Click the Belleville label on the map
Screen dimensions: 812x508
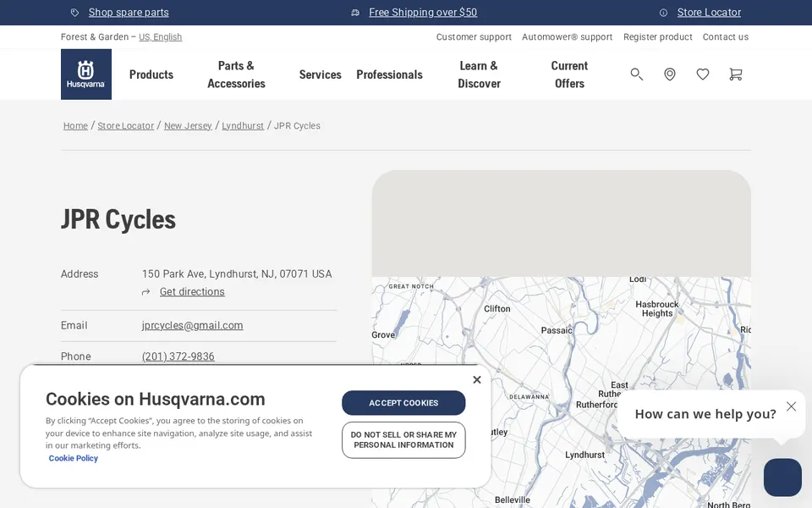tap(513, 500)
